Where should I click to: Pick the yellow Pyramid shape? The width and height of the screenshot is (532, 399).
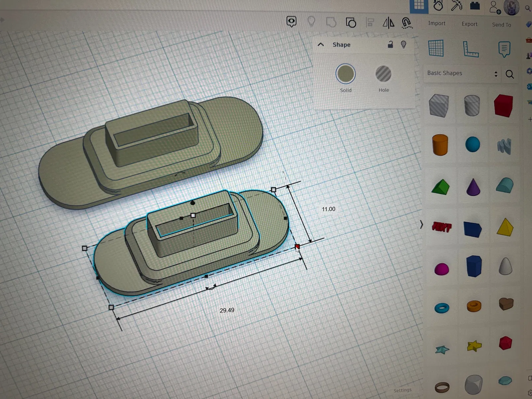(505, 227)
